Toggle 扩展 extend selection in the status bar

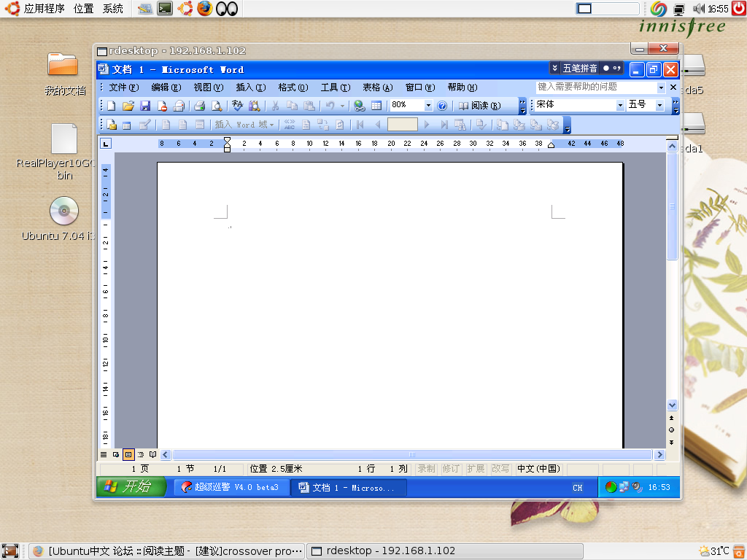click(x=476, y=469)
